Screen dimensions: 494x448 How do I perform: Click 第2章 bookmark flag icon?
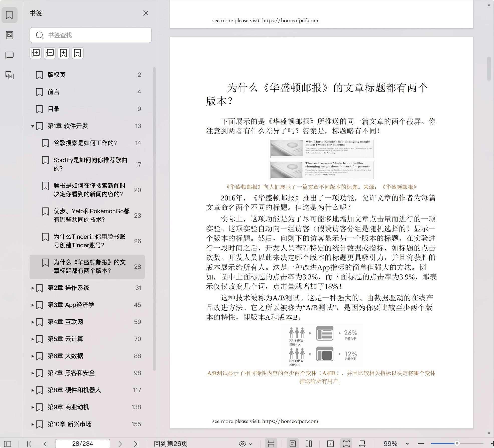click(x=39, y=288)
